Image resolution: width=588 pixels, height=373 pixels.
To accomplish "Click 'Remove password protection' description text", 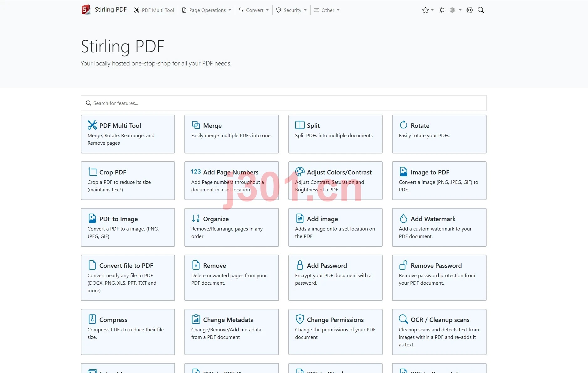I will coord(437,279).
